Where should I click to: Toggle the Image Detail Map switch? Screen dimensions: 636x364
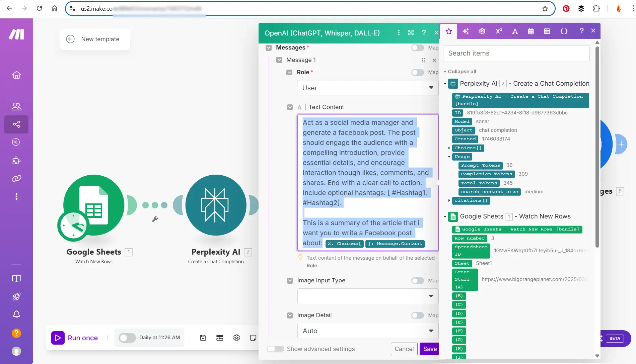point(418,315)
